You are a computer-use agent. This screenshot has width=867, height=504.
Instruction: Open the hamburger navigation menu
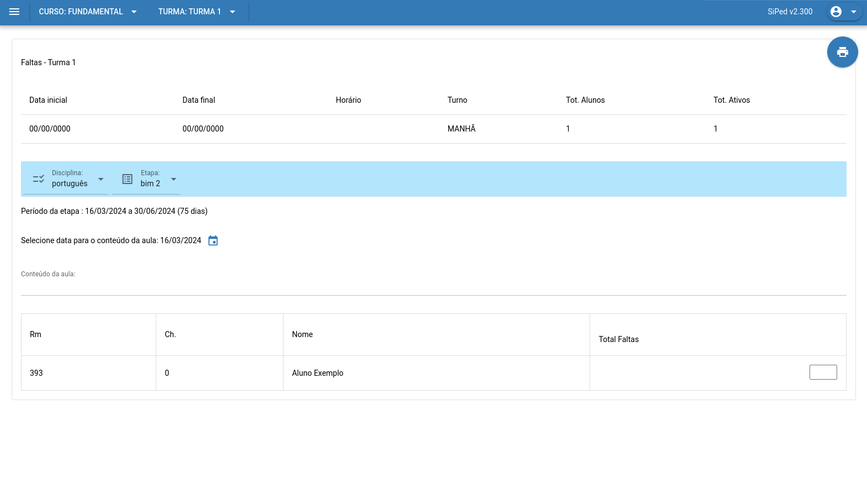click(x=14, y=12)
